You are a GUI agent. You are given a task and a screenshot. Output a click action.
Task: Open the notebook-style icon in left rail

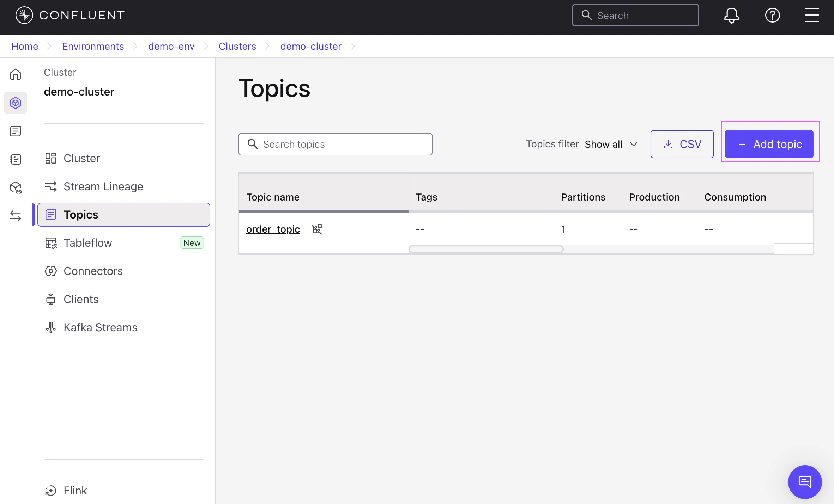[x=16, y=159]
